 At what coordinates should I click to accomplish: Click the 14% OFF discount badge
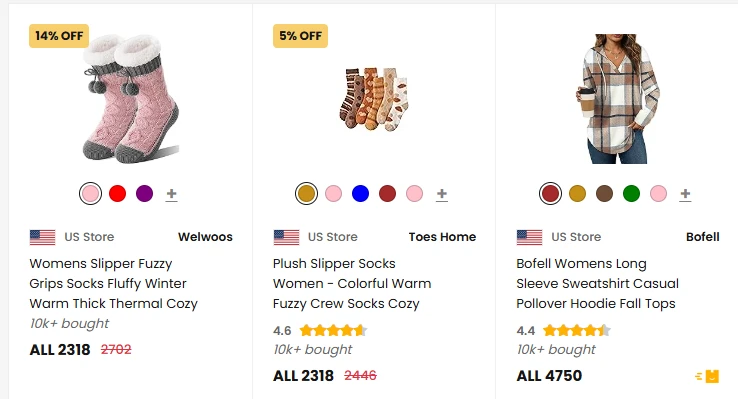[x=59, y=36]
